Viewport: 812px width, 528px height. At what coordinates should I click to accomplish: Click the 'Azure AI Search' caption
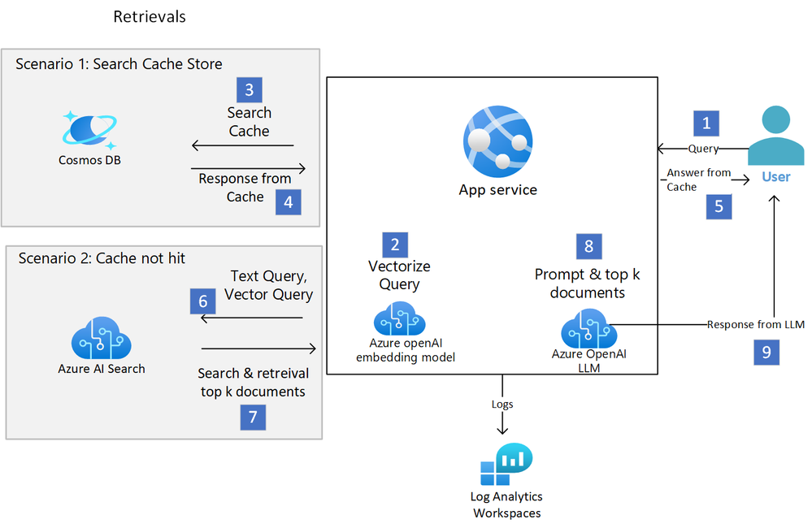[x=102, y=369]
